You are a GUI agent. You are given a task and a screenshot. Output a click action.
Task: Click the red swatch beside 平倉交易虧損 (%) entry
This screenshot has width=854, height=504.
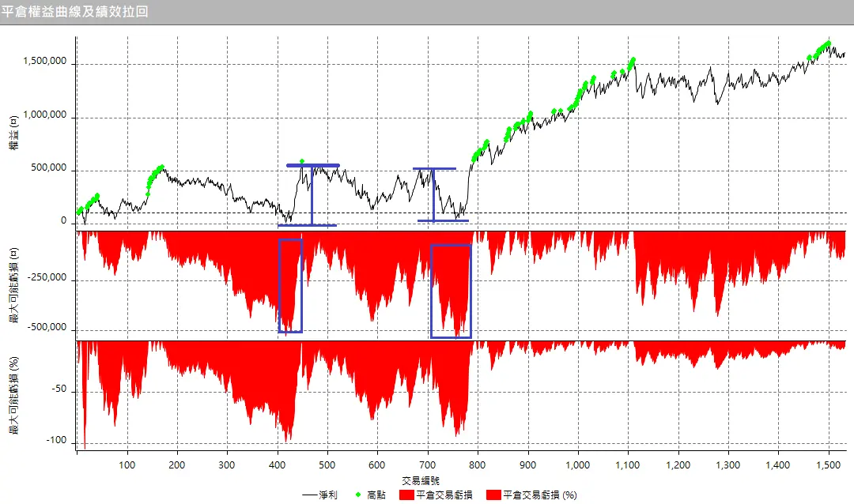pyautogui.click(x=493, y=495)
